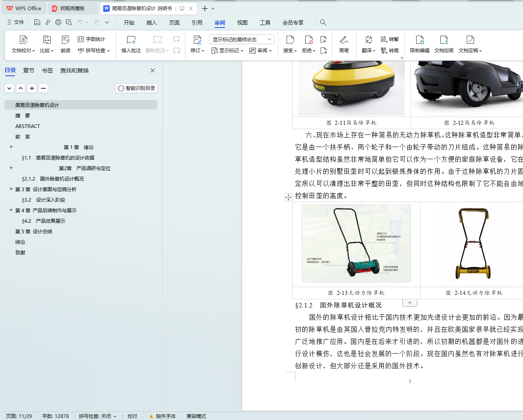
Task: Close the navigation pane
Action: pyautogui.click(x=153, y=70)
